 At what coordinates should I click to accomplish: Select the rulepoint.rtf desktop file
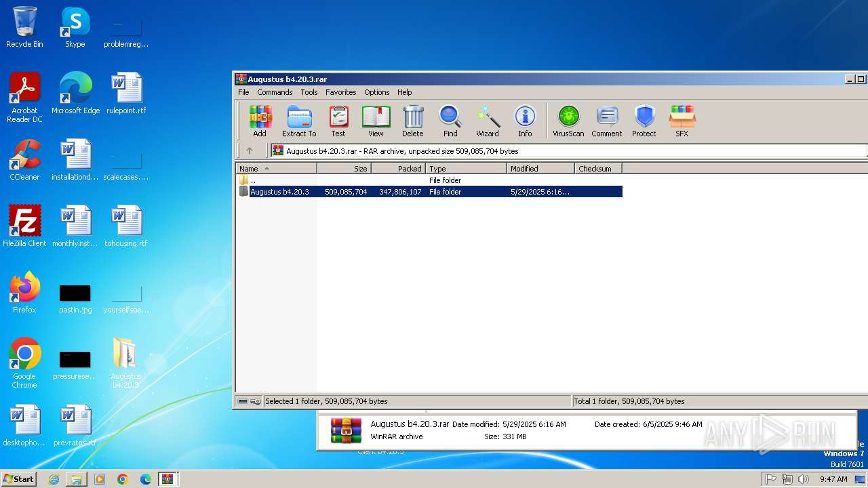[126, 94]
